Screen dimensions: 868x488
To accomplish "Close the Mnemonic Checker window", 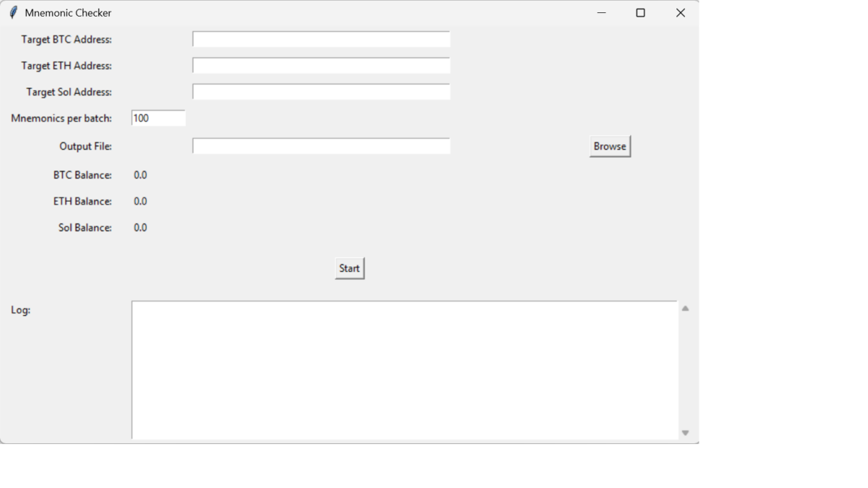I will click(680, 13).
